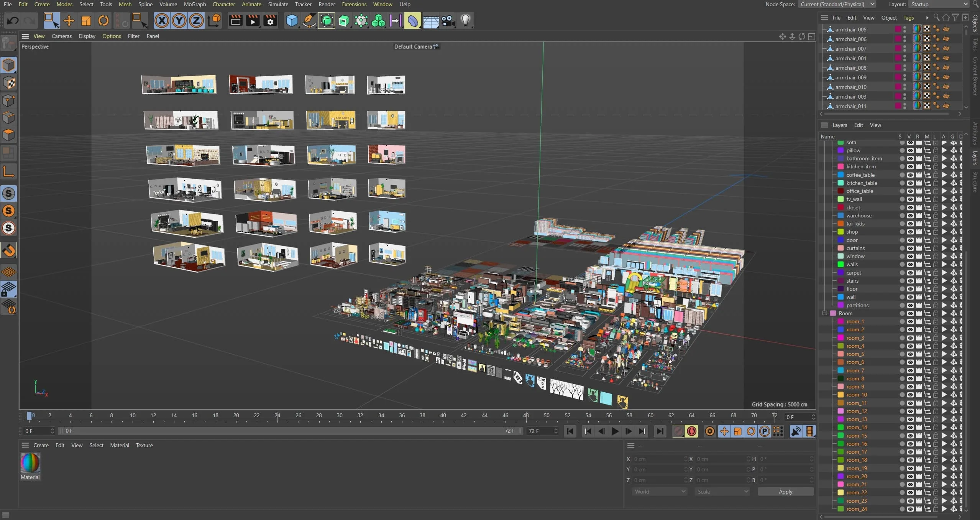The image size is (980, 520).
Task: Open the Scale mode dropdown
Action: click(x=722, y=492)
